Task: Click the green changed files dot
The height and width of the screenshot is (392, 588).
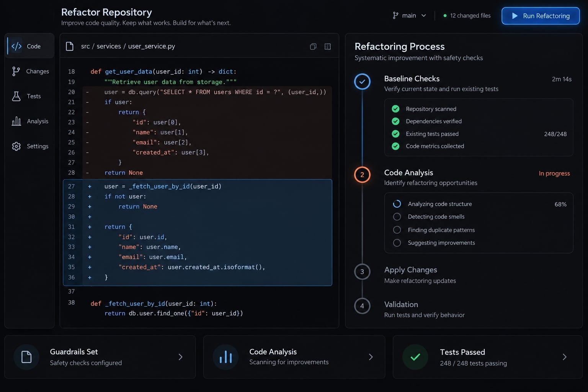Action: (x=445, y=16)
